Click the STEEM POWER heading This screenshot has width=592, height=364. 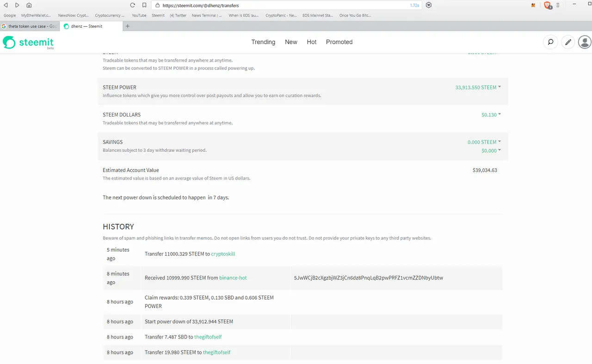[119, 87]
